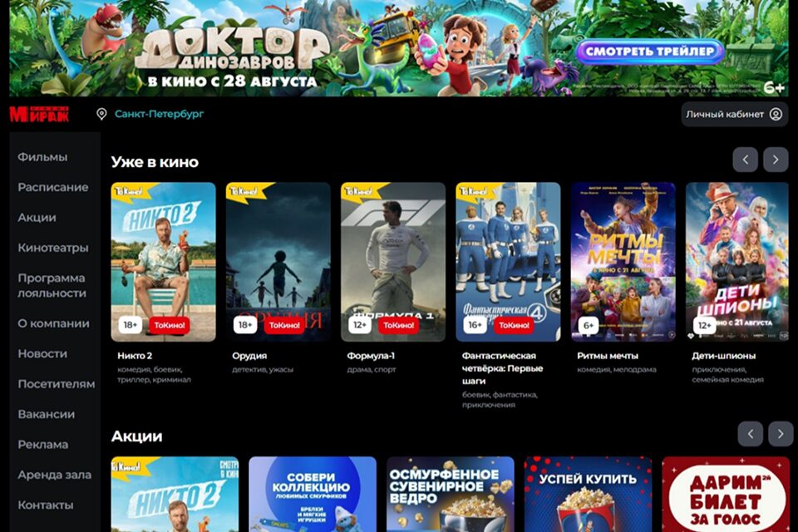
Task: Open the Личный кабинет button
Action: click(x=734, y=114)
